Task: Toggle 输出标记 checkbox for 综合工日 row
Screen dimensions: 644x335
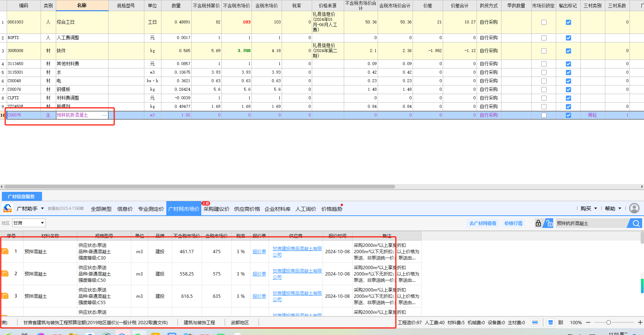Action: click(x=568, y=22)
